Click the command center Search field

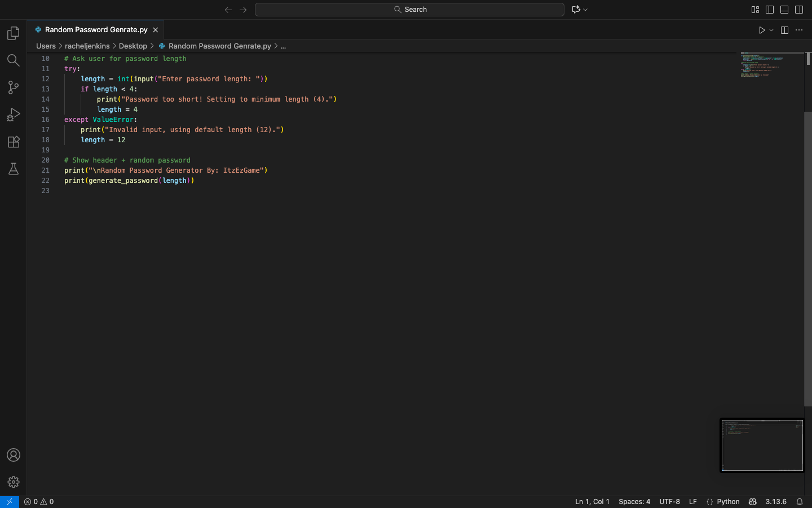(x=409, y=10)
